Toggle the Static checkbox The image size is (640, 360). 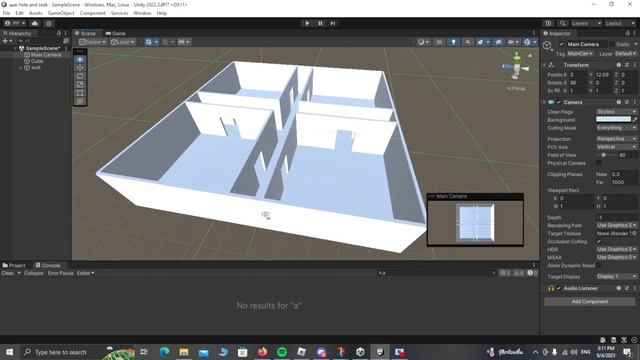[x=611, y=44]
